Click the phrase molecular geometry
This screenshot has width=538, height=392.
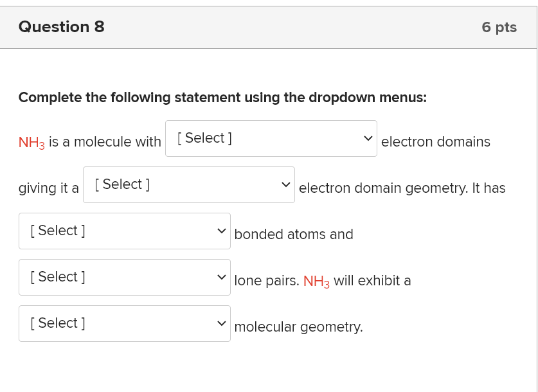[298, 327]
